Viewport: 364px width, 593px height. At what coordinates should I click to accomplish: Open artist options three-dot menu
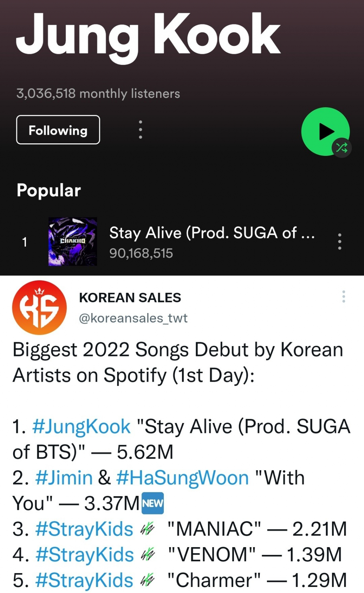point(140,129)
